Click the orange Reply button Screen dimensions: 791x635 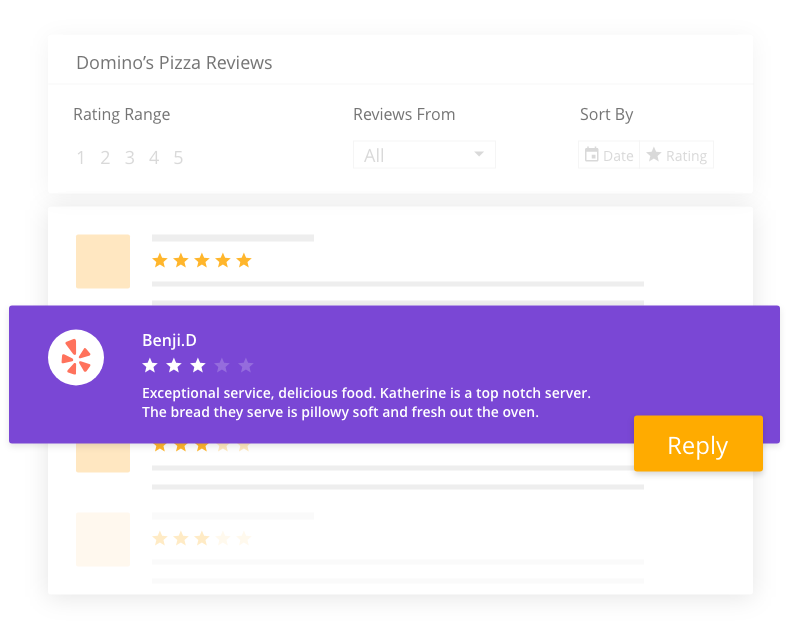click(x=698, y=443)
